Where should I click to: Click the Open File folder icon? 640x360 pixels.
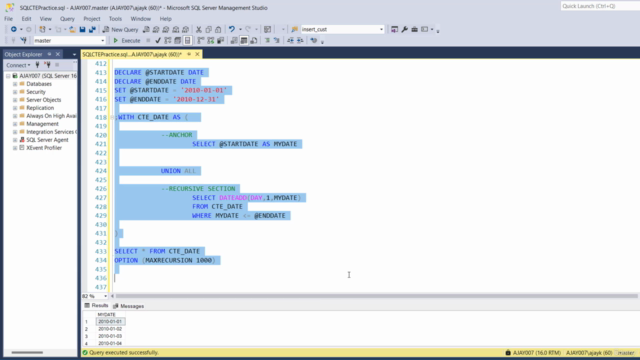coord(72,29)
